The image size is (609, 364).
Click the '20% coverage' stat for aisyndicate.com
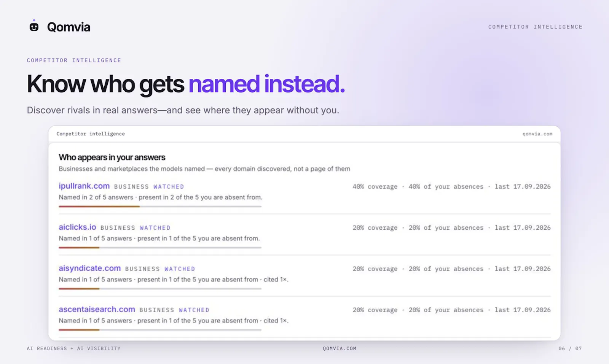click(375, 269)
